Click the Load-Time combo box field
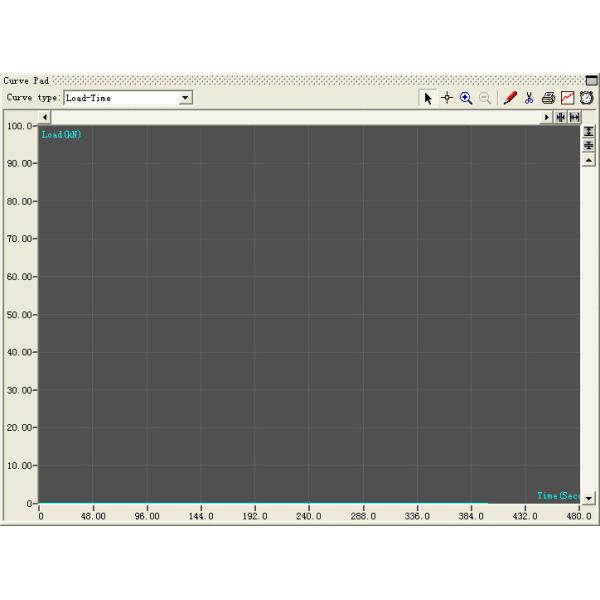 click(x=120, y=98)
